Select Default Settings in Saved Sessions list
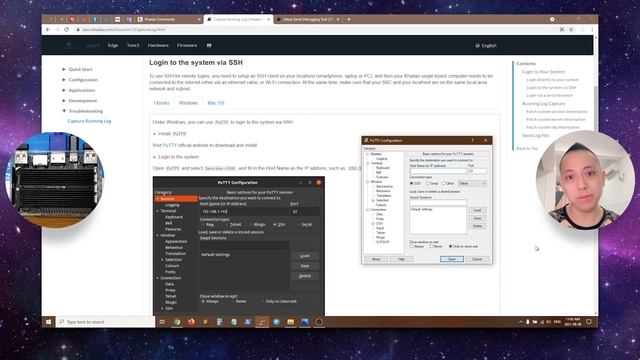The image size is (640, 360). tap(422, 209)
